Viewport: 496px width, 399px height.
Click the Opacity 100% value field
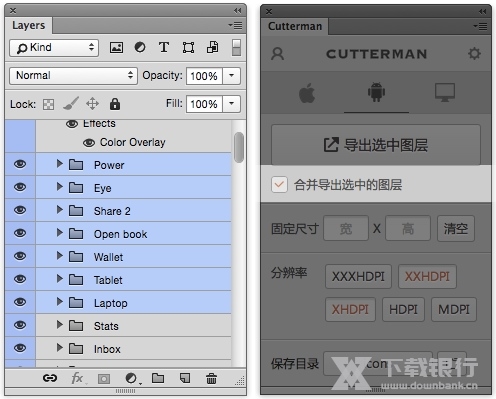(x=204, y=76)
